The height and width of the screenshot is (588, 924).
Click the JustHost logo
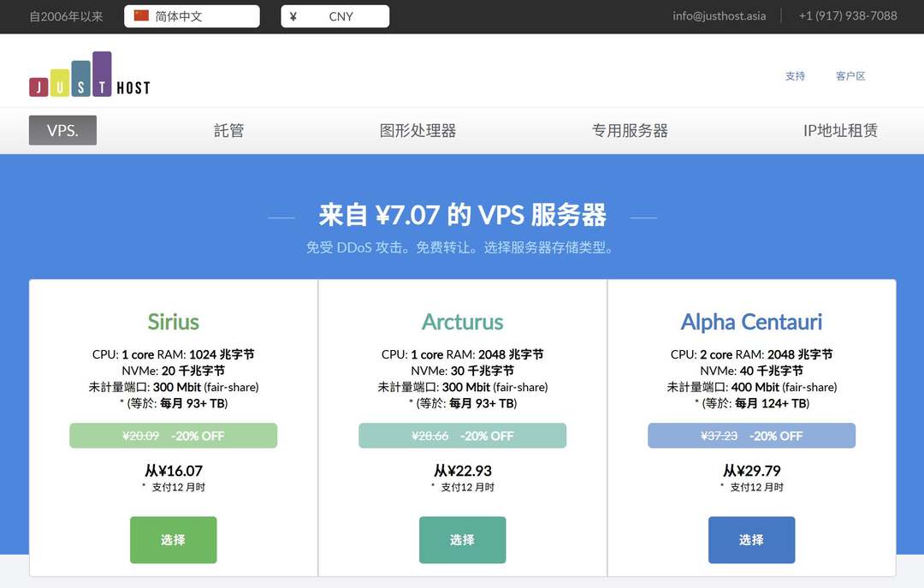pyautogui.click(x=90, y=74)
